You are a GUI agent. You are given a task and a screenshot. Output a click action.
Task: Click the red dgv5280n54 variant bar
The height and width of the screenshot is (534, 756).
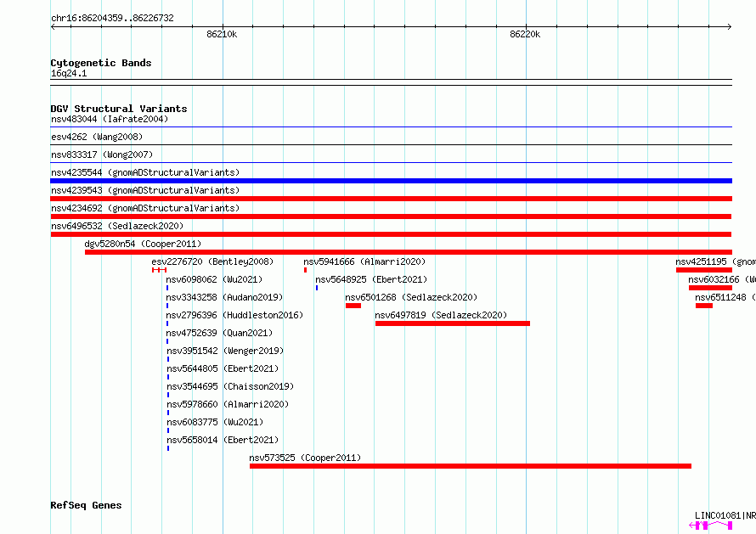tap(409, 252)
